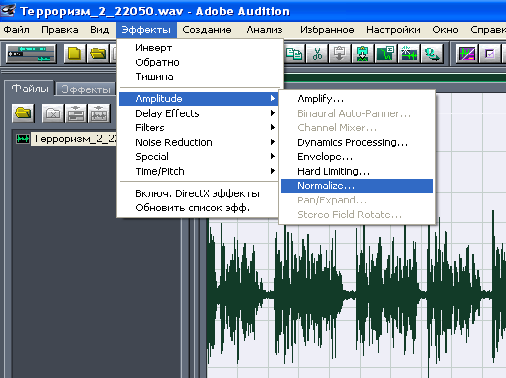Open the Настройки menu

(x=393, y=30)
